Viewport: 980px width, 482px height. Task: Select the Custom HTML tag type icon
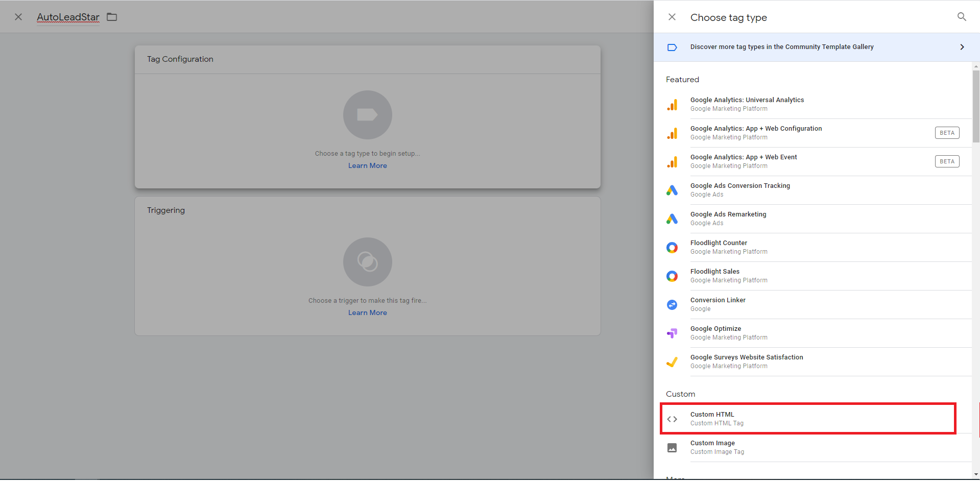click(x=672, y=418)
